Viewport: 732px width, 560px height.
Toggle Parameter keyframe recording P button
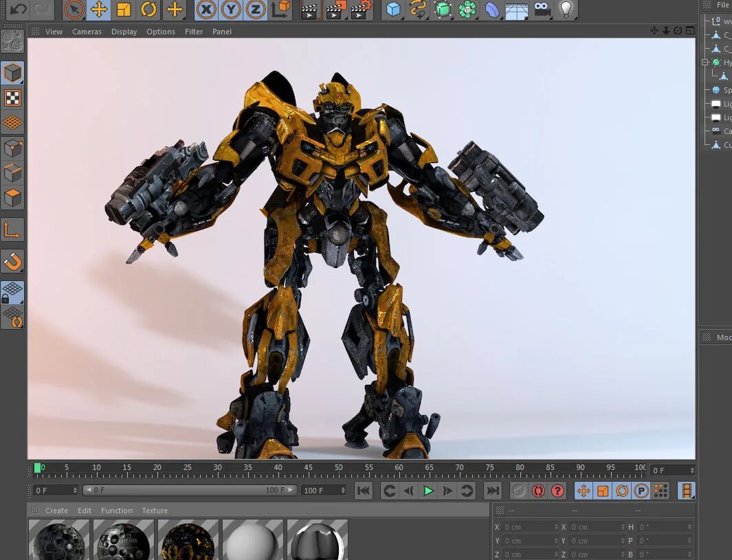click(641, 491)
